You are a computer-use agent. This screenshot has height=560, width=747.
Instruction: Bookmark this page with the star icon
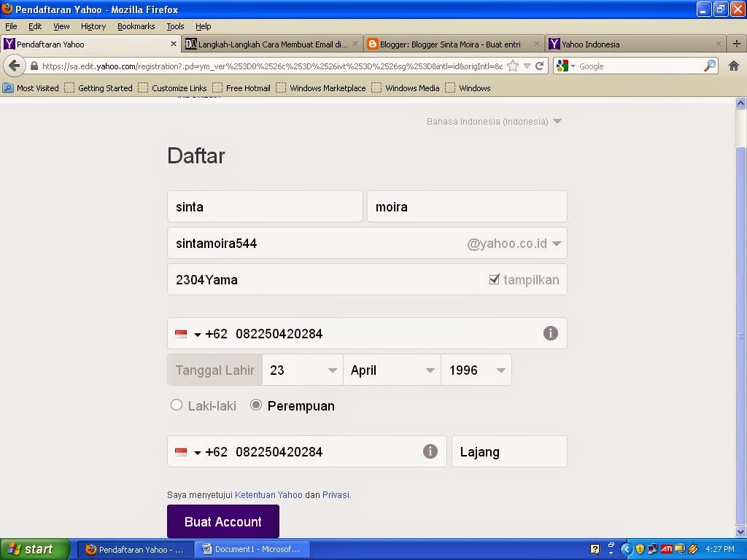click(513, 66)
